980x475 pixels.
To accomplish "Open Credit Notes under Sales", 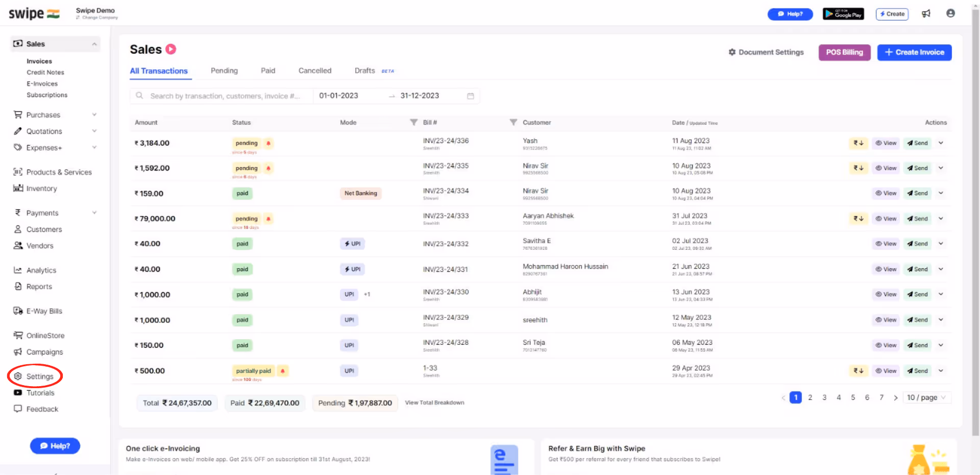I will pos(45,73).
